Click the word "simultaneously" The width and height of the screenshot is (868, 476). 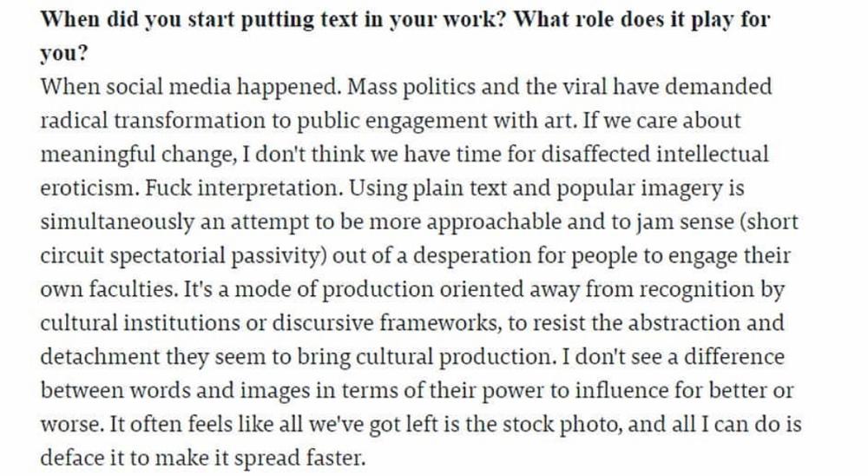pyautogui.click(x=117, y=222)
